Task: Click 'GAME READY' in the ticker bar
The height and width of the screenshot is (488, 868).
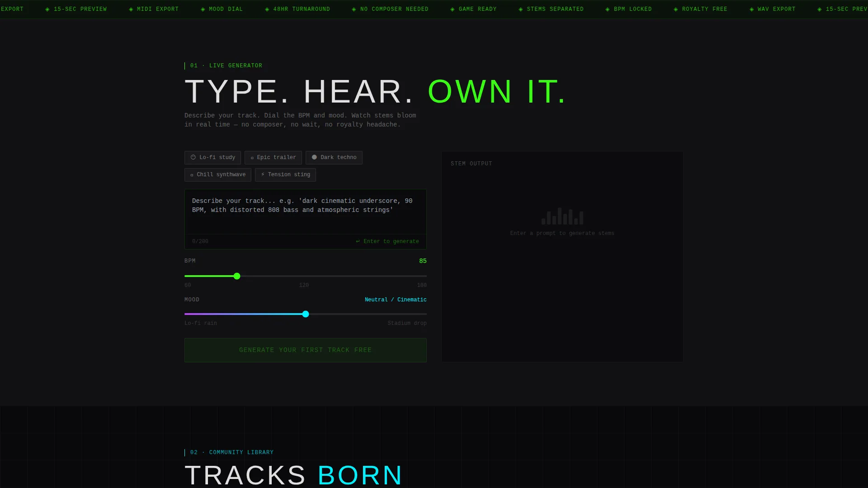Action: [x=477, y=9]
